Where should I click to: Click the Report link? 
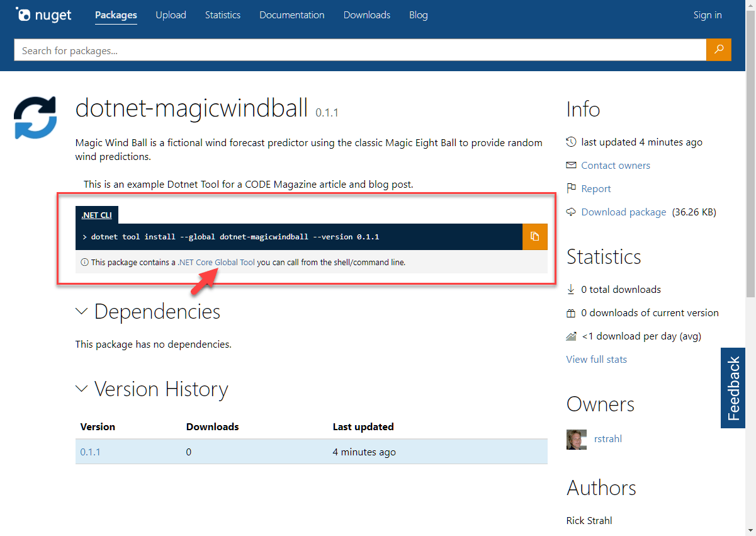click(596, 188)
